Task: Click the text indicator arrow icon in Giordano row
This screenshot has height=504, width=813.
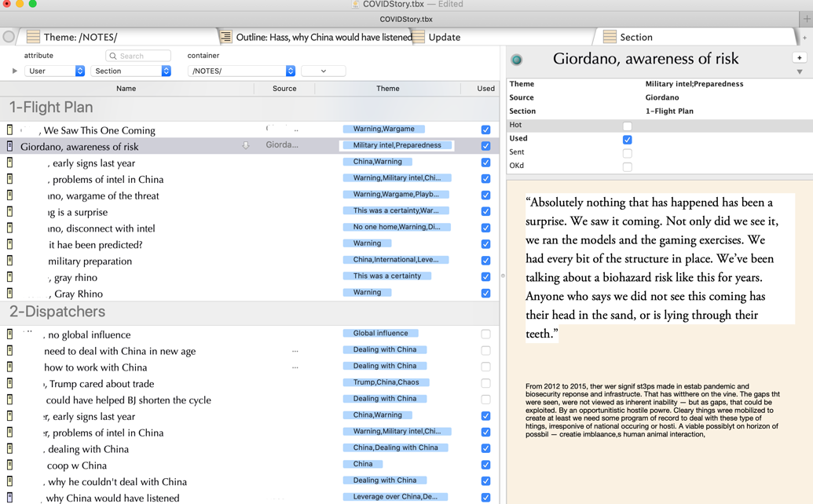Action: point(246,145)
